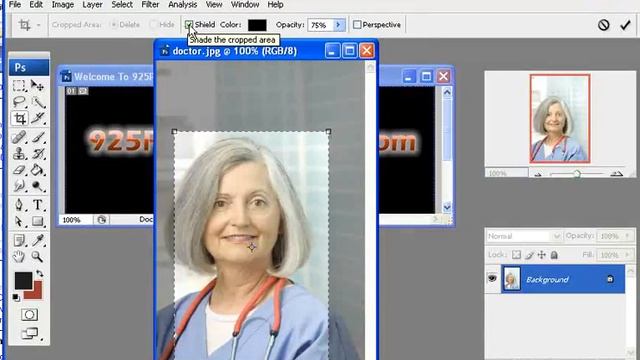
Task: Select the Type tool
Action: 38,204
